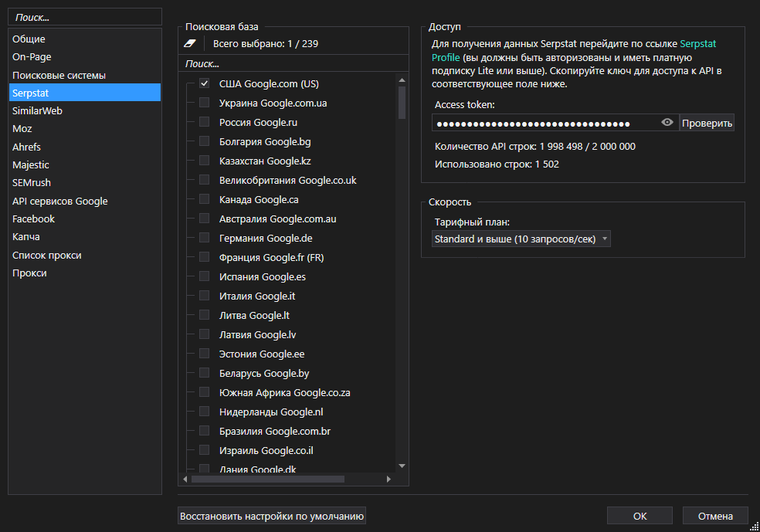Screen dimensions: 760x532
Task: Clear selection with the eraser icon
Action: point(190,43)
